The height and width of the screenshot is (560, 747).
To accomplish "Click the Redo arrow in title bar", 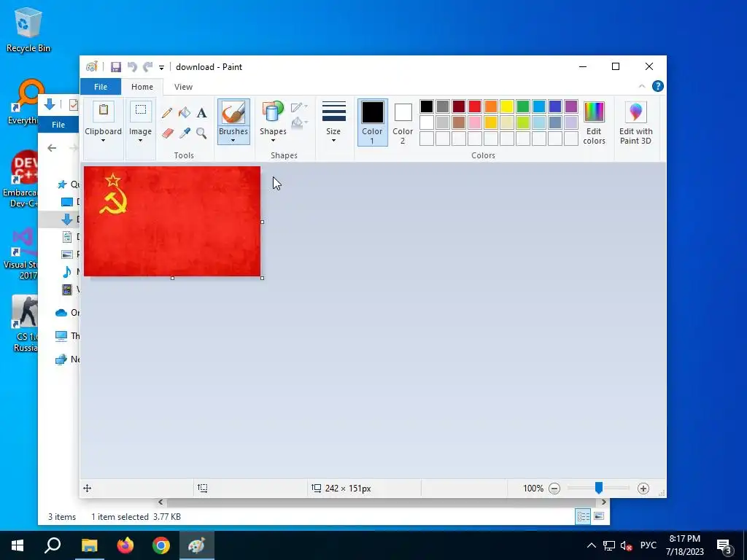I will coord(148,67).
